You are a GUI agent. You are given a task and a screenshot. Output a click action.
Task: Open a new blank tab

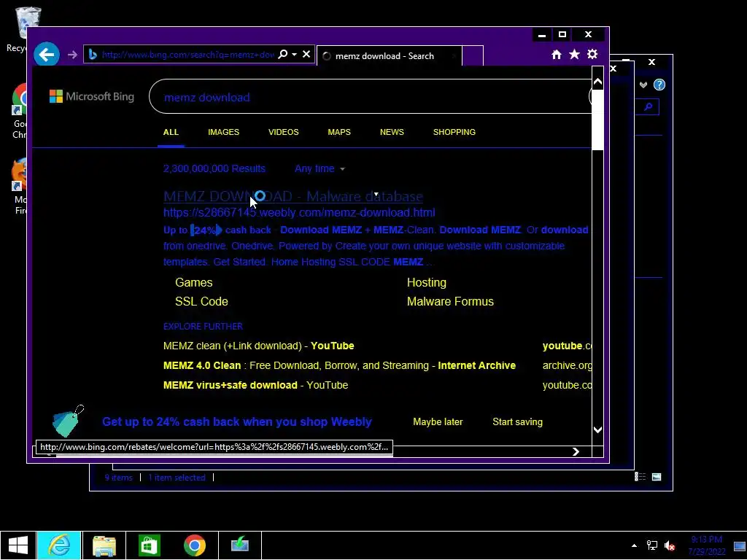click(x=473, y=55)
